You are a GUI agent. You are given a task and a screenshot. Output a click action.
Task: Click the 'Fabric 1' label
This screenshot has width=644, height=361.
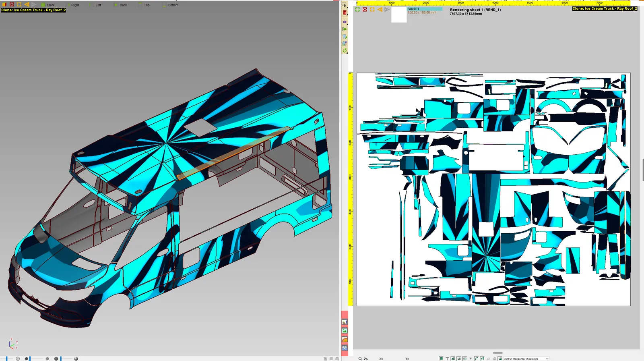[x=413, y=9]
